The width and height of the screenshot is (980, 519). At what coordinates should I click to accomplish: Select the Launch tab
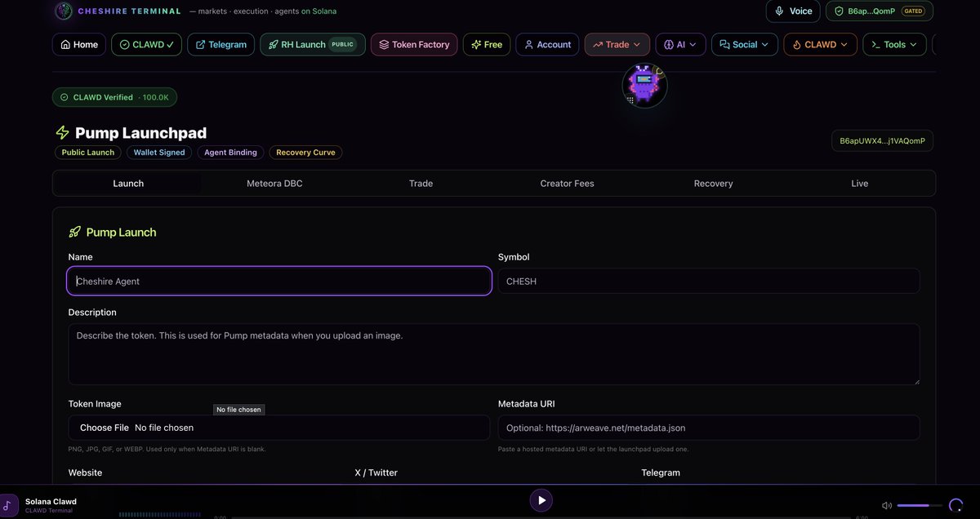tap(128, 184)
